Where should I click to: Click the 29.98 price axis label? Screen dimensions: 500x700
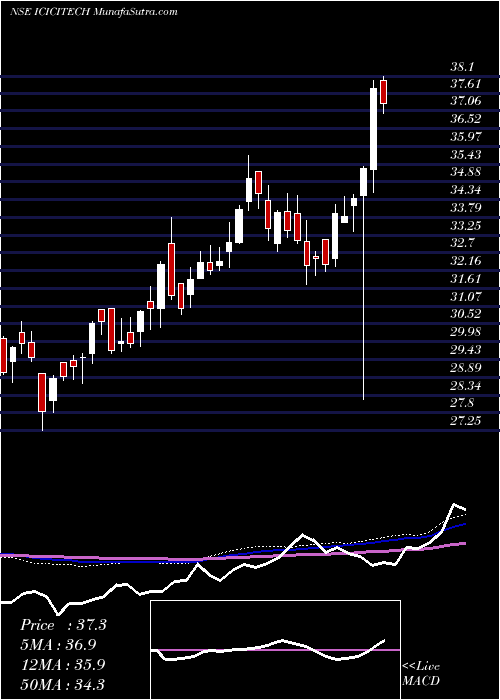click(466, 332)
